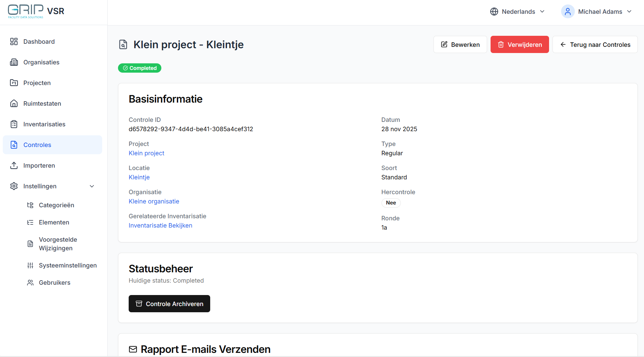Click the pencil icon in Bewerken
Viewport: 644px width, 357px height.
tap(444, 44)
